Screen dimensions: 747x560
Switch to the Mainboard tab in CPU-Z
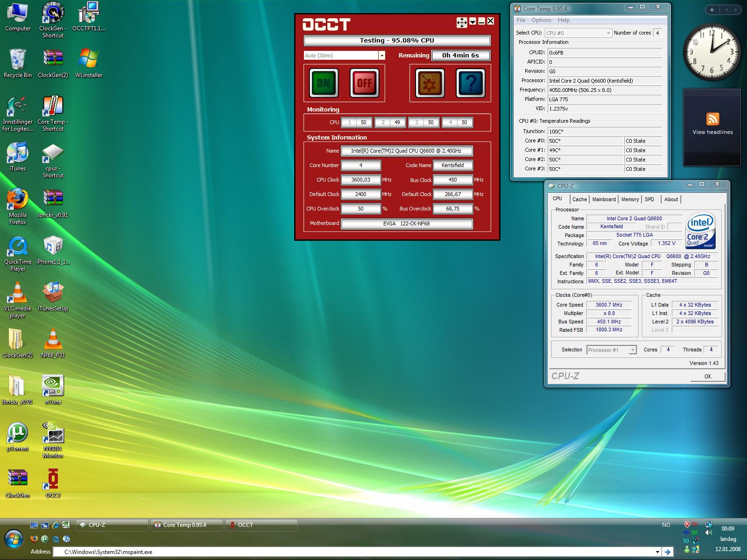click(604, 199)
